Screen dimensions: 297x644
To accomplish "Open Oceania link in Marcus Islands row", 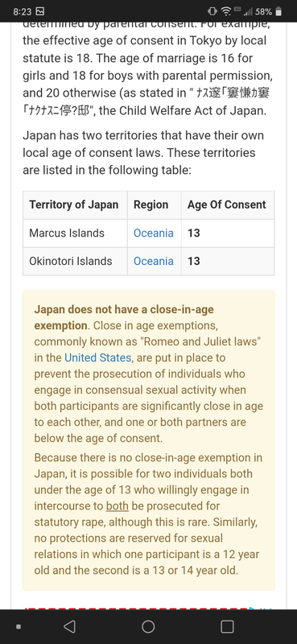I will click(154, 233).
